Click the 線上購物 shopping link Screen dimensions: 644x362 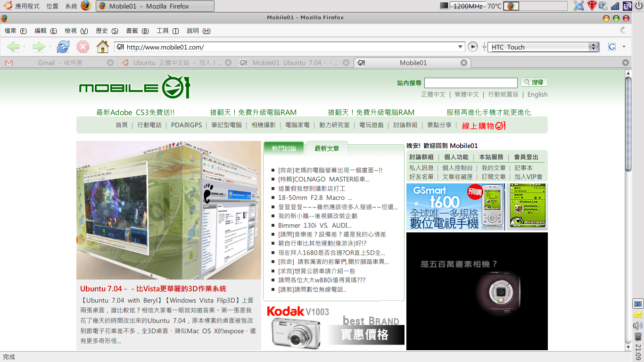(x=484, y=126)
